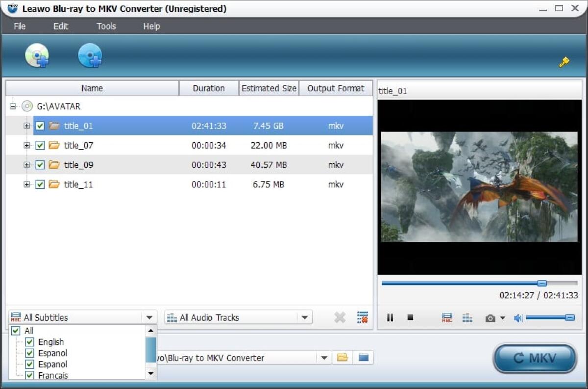Expand the title_09 tree item
588x389 pixels.
27,165
